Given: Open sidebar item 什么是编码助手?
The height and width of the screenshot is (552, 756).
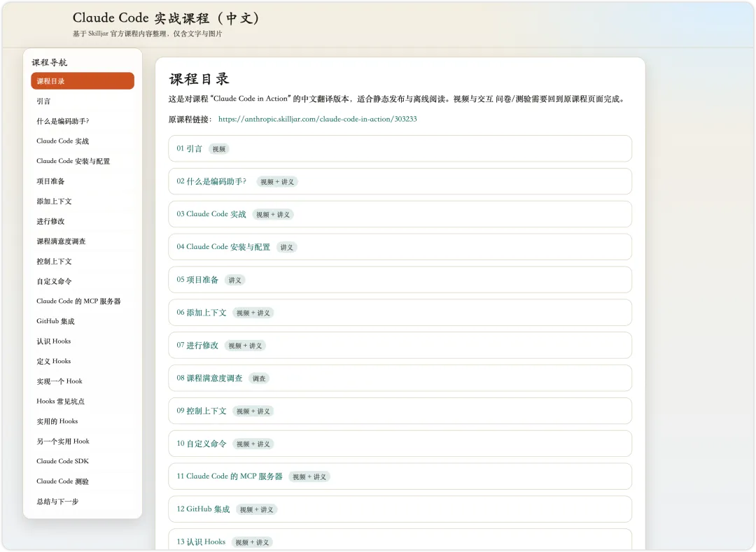Looking at the screenshot, I should (83, 121).
